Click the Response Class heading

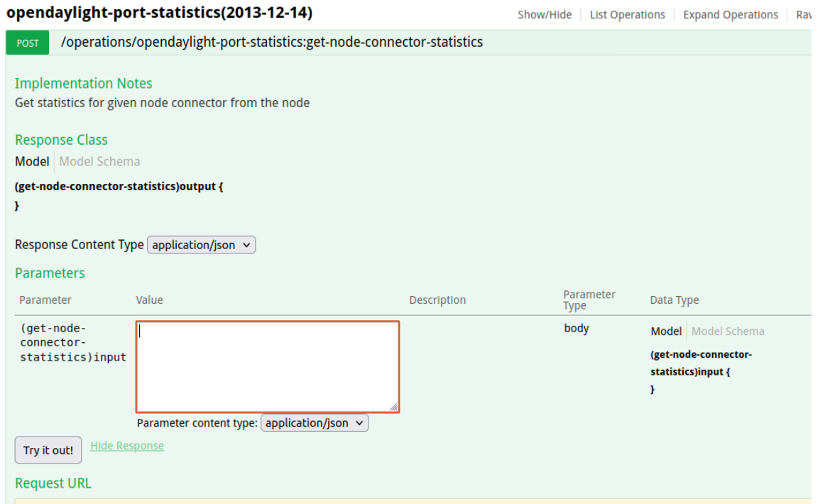(x=61, y=140)
